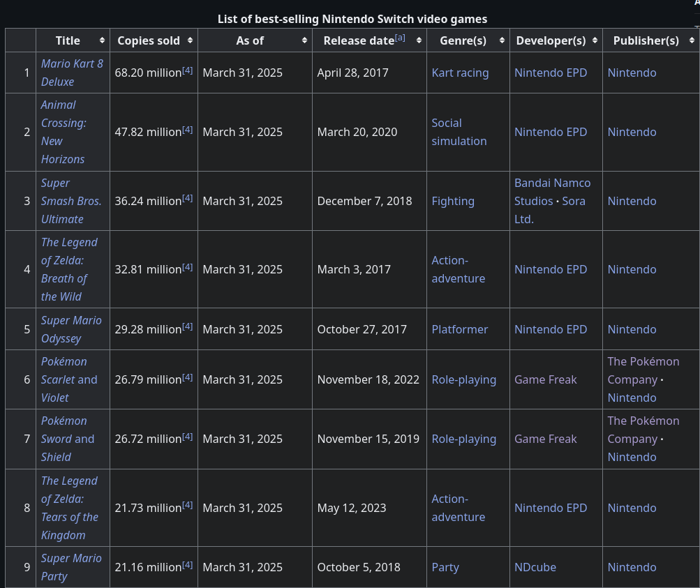Open Super Mario Odyssey link

pyautogui.click(x=71, y=329)
